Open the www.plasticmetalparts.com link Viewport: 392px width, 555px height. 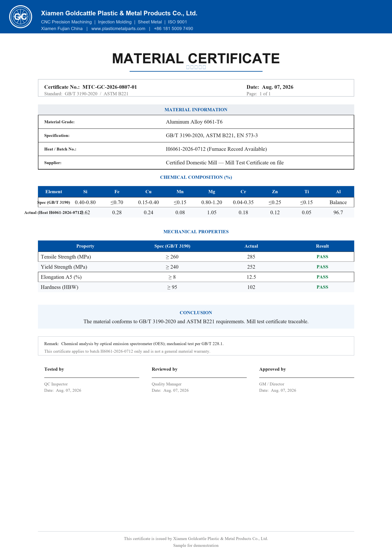coord(118,29)
